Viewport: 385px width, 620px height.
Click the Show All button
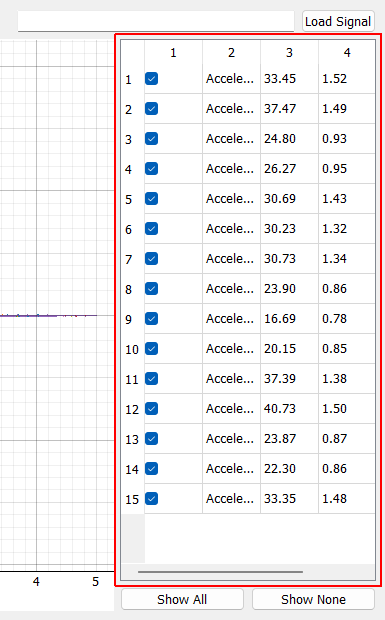click(x=182, y=599)
